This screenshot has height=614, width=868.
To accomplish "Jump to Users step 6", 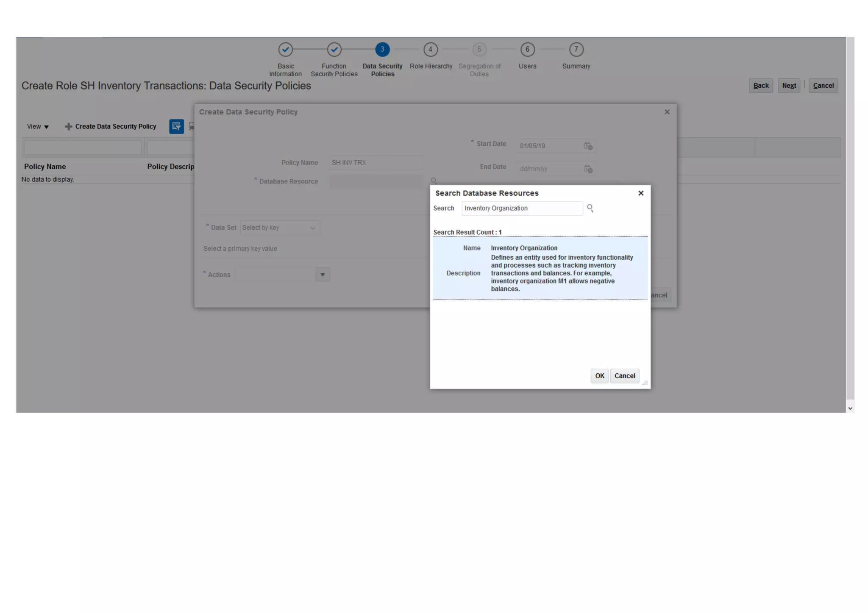I will click(x=527, y=50).
